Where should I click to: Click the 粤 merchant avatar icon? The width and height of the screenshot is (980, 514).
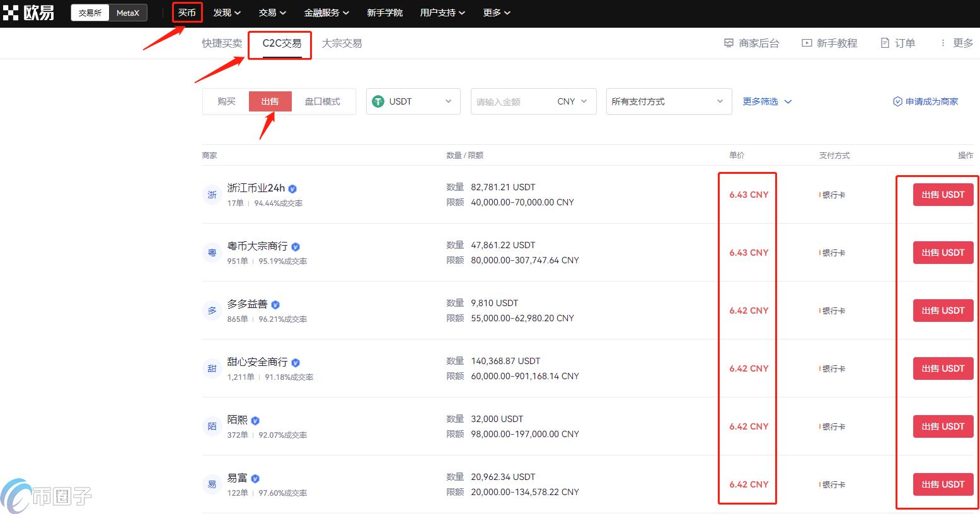(212, 253)
